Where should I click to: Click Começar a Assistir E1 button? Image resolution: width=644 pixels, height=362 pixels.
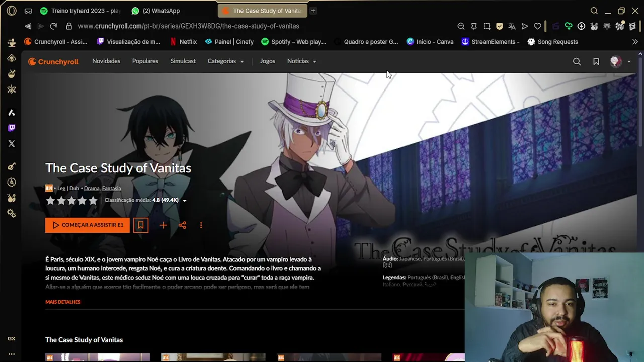pyautogui.click(x=88, y=225)
